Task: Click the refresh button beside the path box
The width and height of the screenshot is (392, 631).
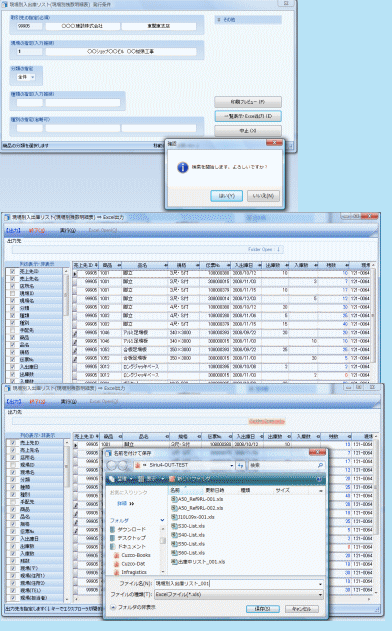Action: pyautogui.click(x=240, y=465)
